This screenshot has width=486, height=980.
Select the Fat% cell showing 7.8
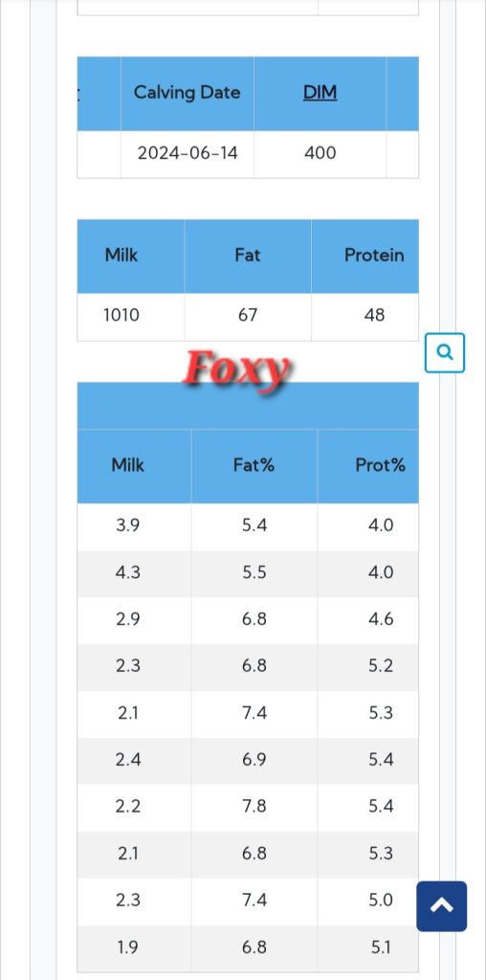click(x=254, y=807)
